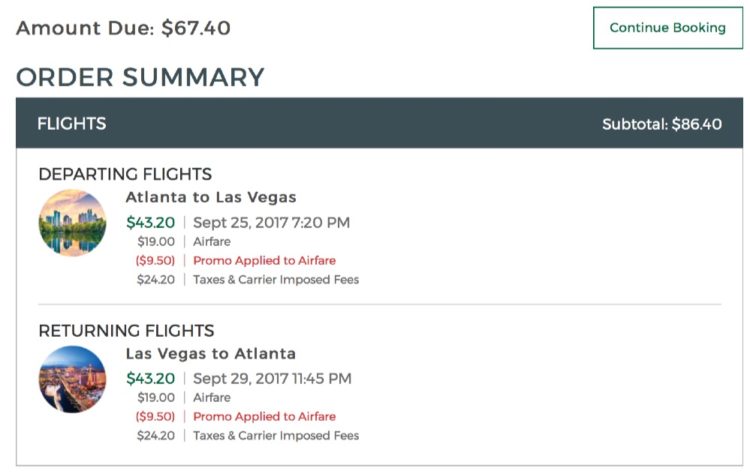
Task: Click departing flight Promo Applied to Airfare
Action: (x=264, y=261)
